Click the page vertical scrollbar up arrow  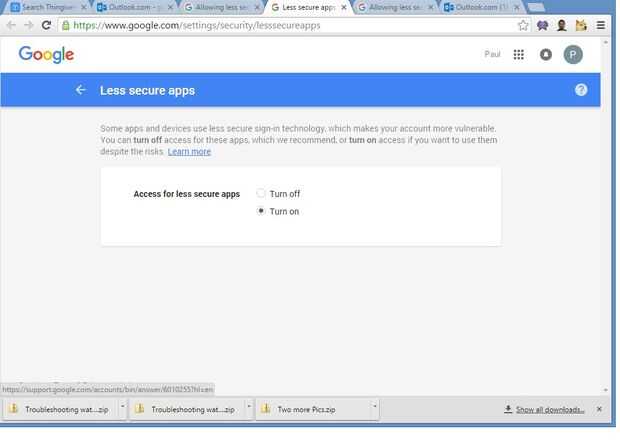click(x=606, y=42)
